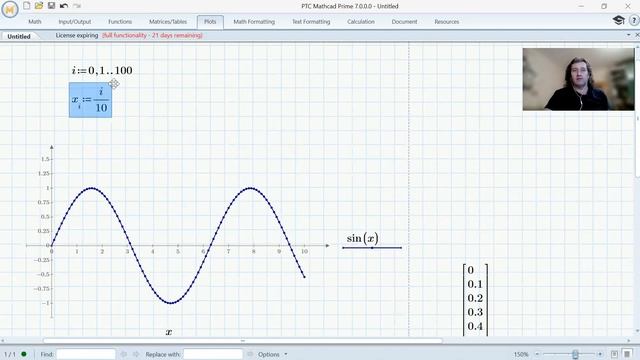640x360 pixels.
Task: Select the i:=0,1..100 range definition
Action: tap(102, 70)
